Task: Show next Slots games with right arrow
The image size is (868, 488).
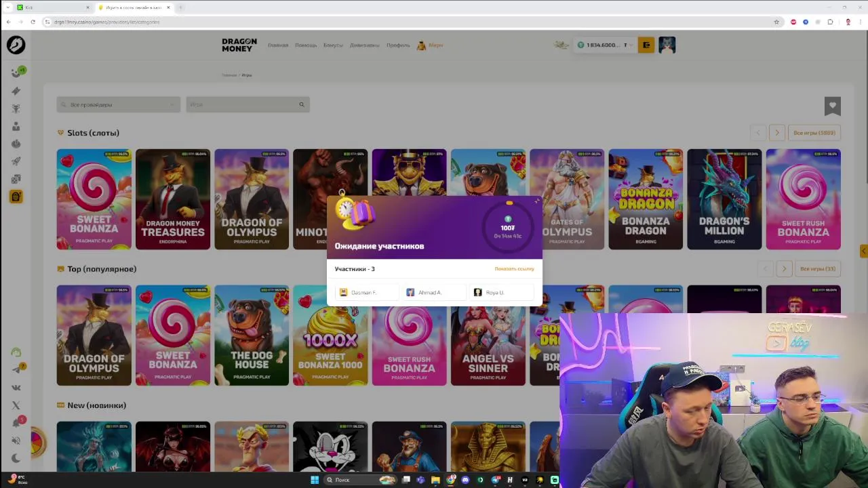Action: [777, 133]
